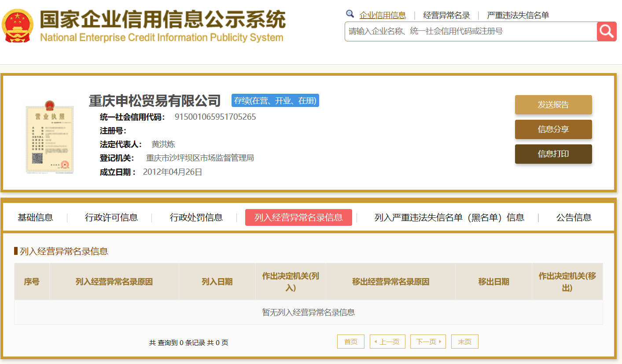Select the 经营异常名录 search category
Image resolution: width=622 pixels, height=364 pixels.
point(446,15)
